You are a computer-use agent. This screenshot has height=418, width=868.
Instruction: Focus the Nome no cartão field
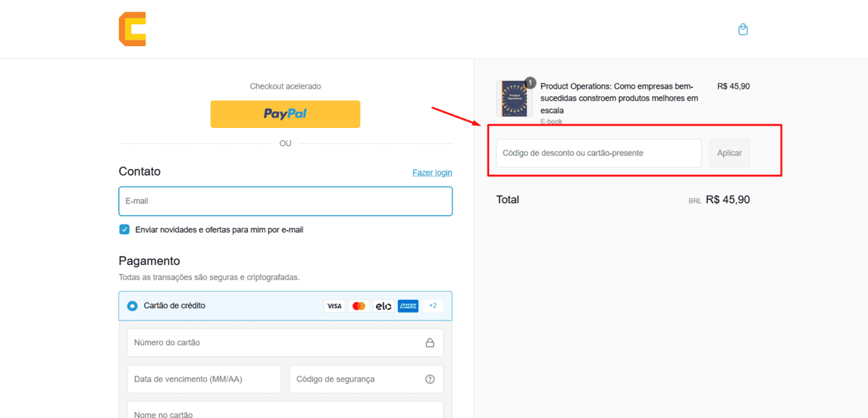click(x=285, y=410)
